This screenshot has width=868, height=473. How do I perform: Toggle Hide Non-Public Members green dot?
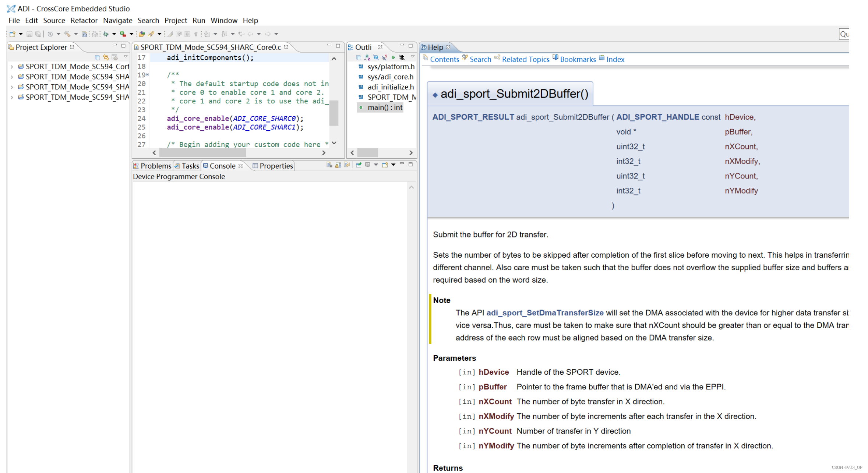[393, 57]
